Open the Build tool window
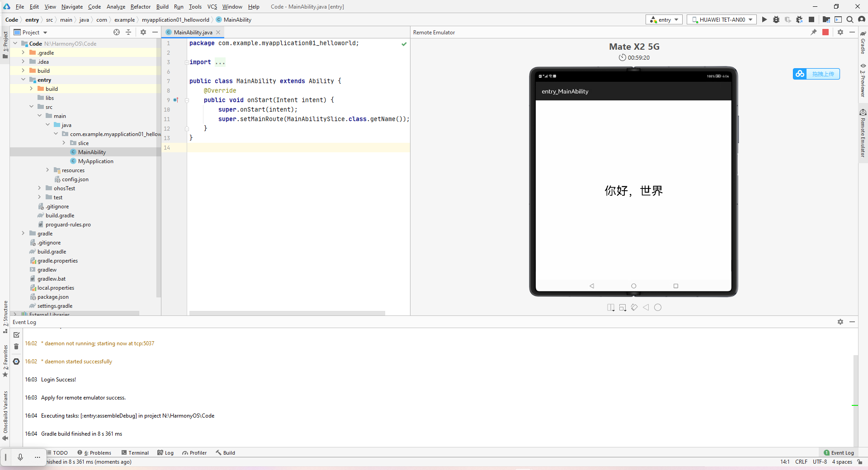The image size is (868, 470). (225, 453)
